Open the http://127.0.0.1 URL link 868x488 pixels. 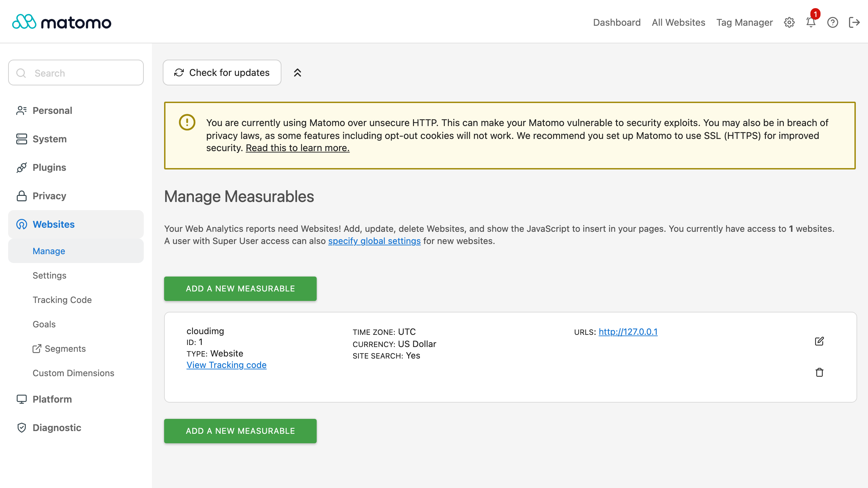tap(628, 332)
